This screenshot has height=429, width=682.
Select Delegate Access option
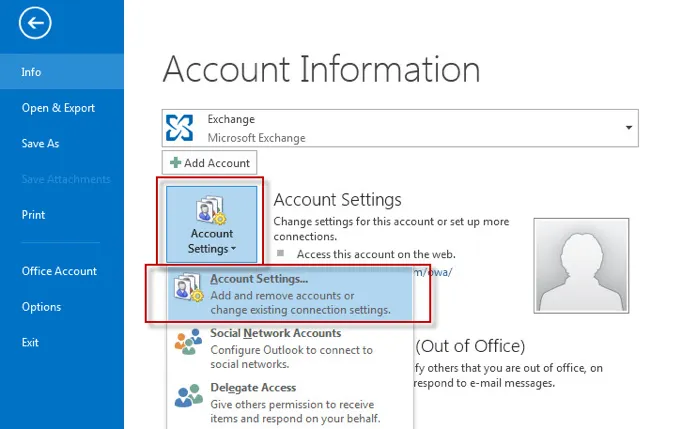tap(290, 402)
